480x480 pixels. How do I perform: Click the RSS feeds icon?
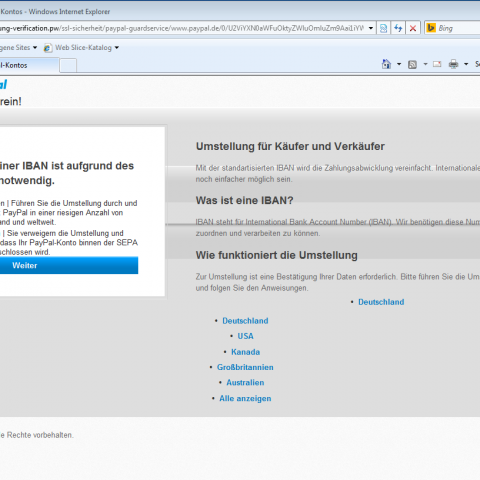point(412,64)
